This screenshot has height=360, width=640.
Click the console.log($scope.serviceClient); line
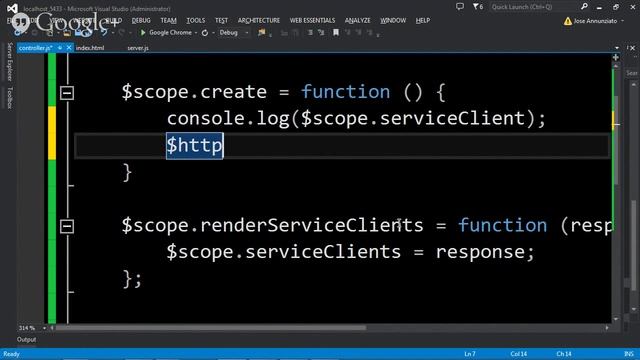point(356,119)
